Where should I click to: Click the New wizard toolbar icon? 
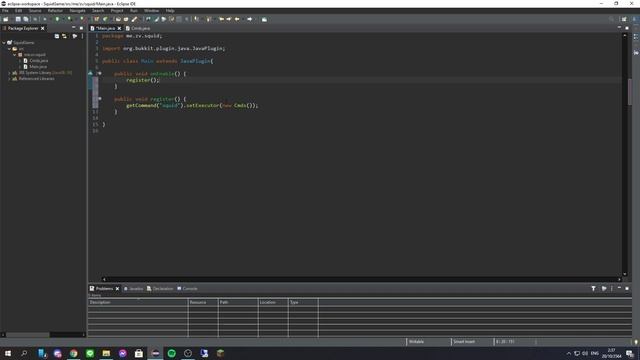point(6,19)
